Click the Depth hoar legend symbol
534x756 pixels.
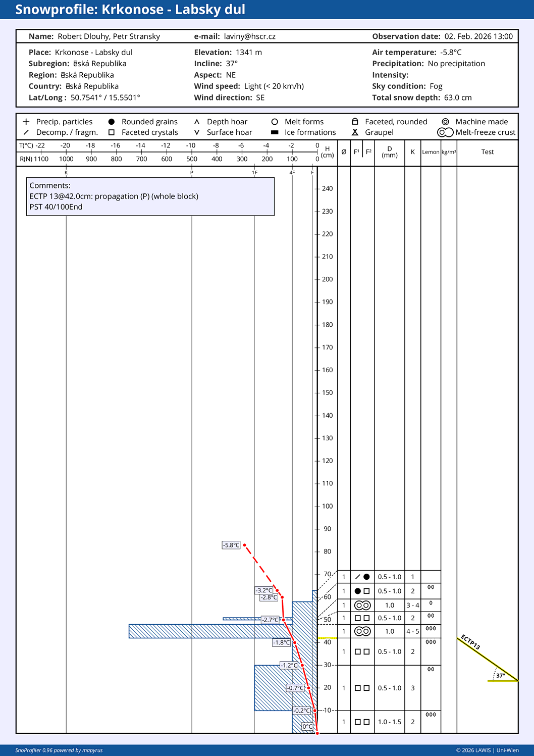tap(197, 122)
